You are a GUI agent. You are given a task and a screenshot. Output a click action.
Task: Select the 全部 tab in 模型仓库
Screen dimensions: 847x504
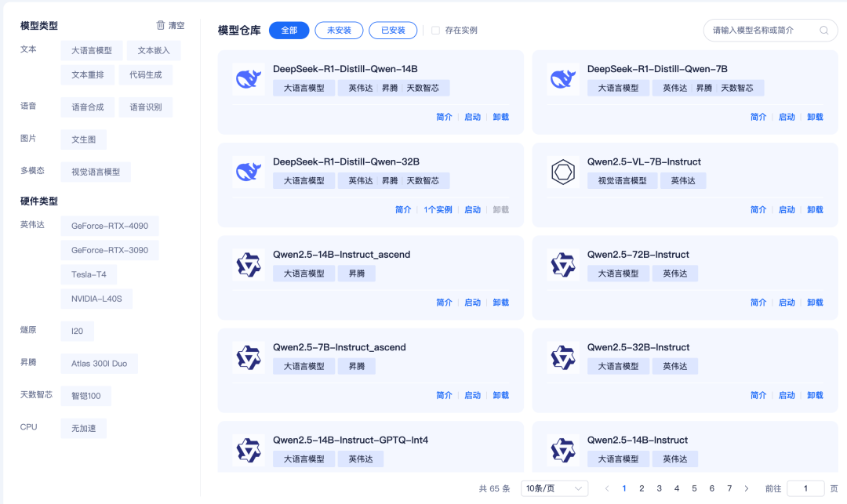point(289,30)
